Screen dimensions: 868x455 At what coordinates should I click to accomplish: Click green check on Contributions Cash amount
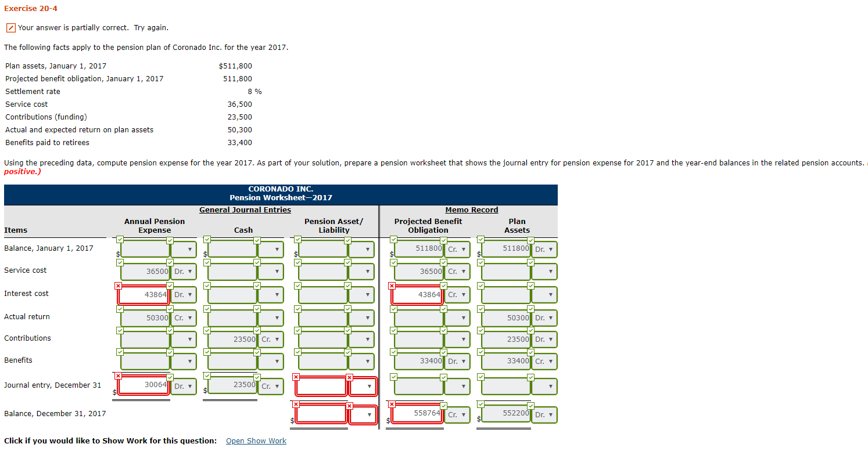click(207, 330)
